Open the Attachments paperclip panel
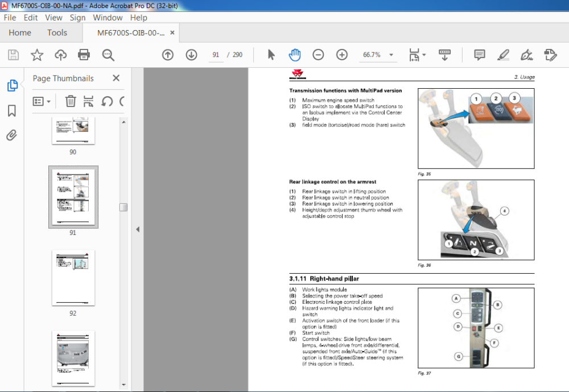Image resolution: width=569 pixels, height=392 pixels. point(11,135)
